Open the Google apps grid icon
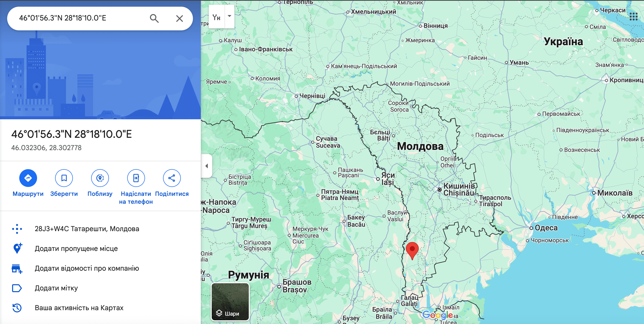 click(633, 17)
